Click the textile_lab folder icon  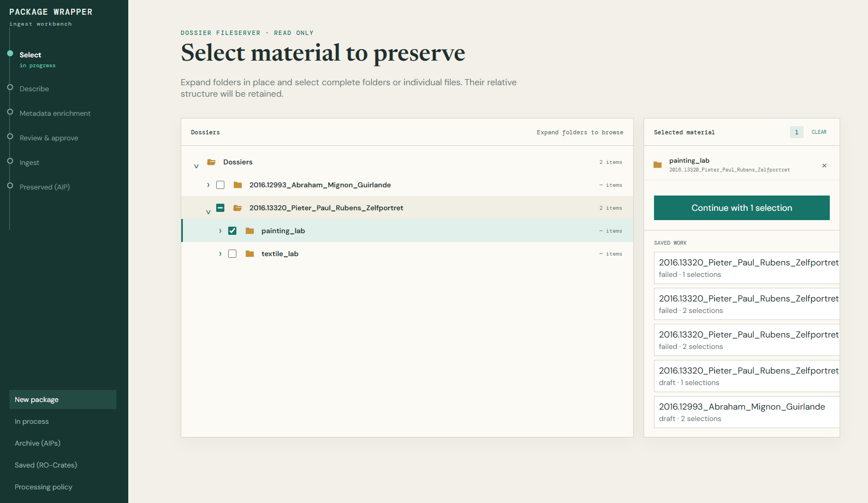[x=249, y=254]
